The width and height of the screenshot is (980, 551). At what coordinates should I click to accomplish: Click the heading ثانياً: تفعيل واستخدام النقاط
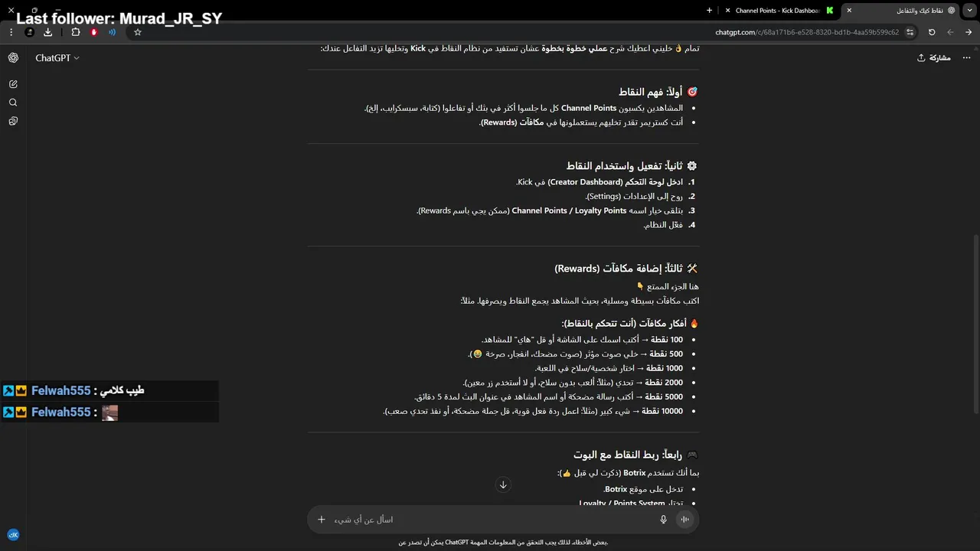coord(632,166)
